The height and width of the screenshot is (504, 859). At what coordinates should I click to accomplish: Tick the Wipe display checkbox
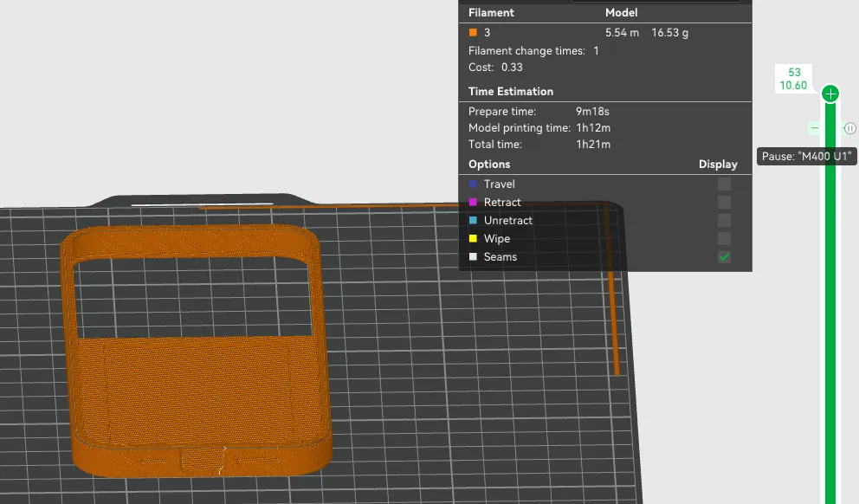[724, 238]
